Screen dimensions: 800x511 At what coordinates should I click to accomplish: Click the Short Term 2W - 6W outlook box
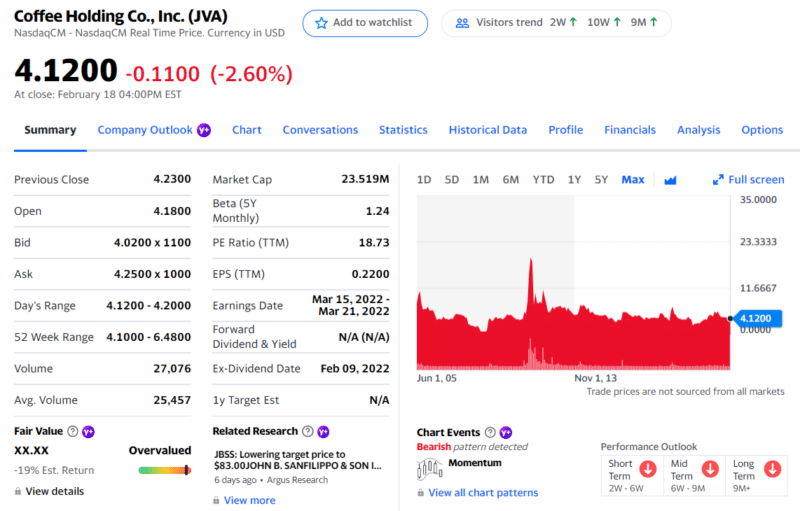[632, 475]
